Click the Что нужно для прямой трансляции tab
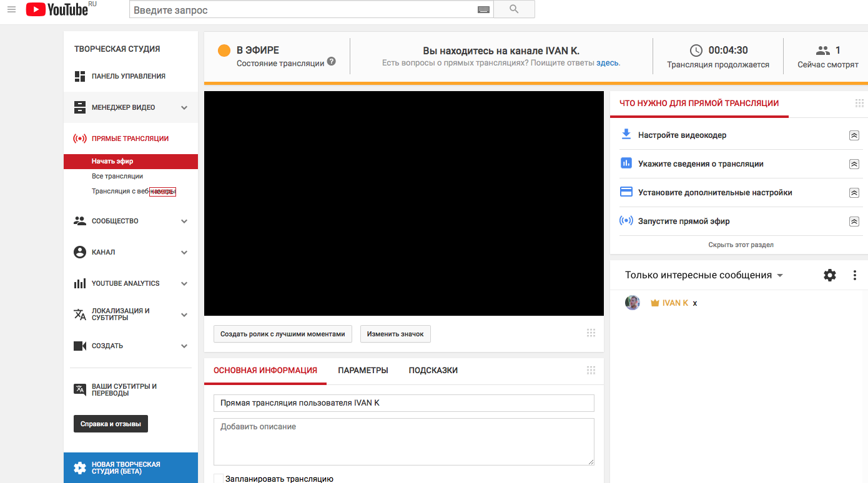Image resolution: width=868 pixels, height=483 pixels. (699, 104)
